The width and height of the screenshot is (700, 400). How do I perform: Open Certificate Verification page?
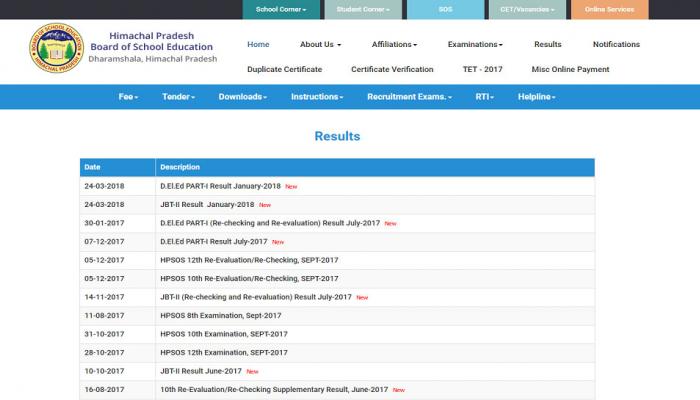[392, 69]
